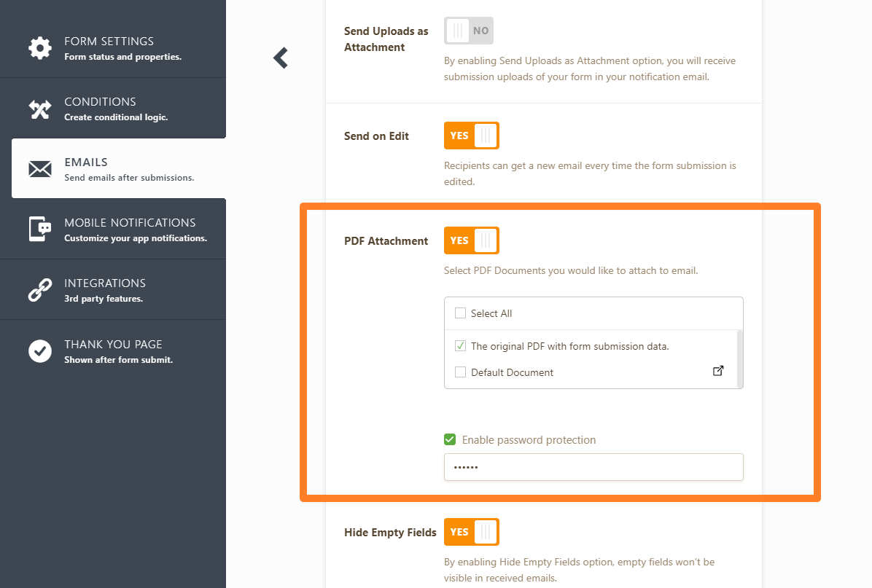Click the 'Send on Edit' label
This screenshot has width=872, height=588.
click(x=376, y=136)
